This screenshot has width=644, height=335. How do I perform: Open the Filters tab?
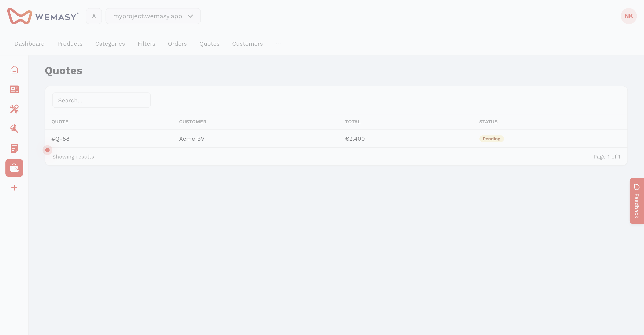point(147,44)
